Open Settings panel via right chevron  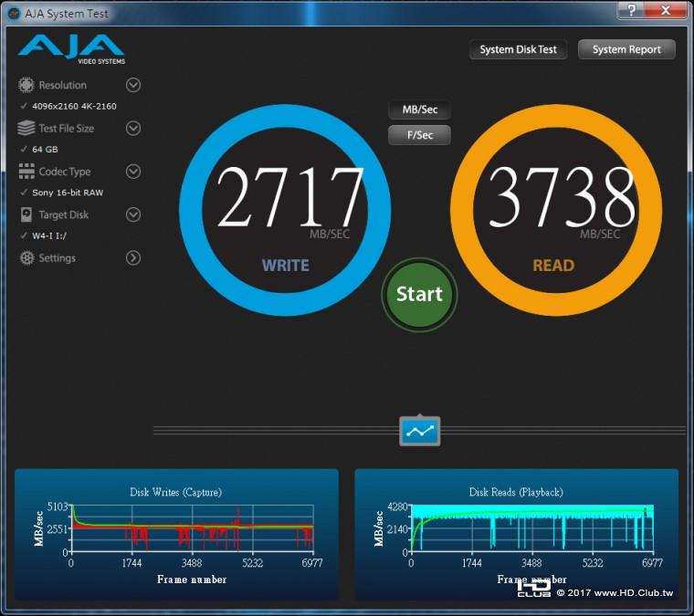133,258
